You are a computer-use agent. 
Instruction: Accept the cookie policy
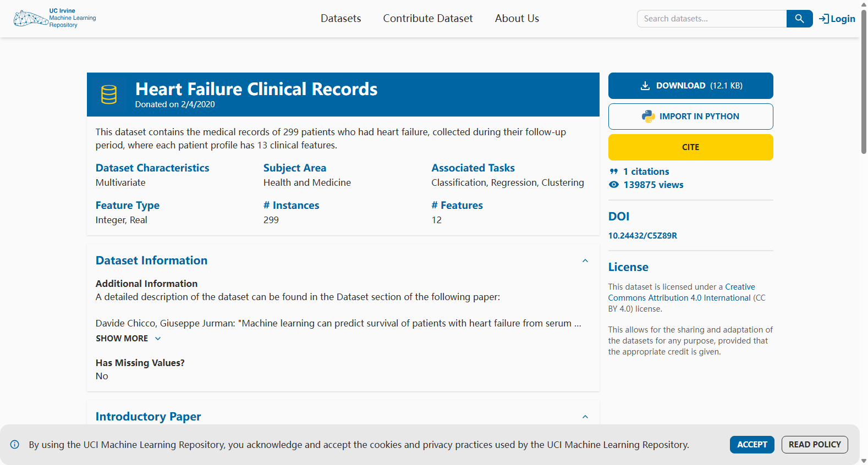(x=752, y=445)
